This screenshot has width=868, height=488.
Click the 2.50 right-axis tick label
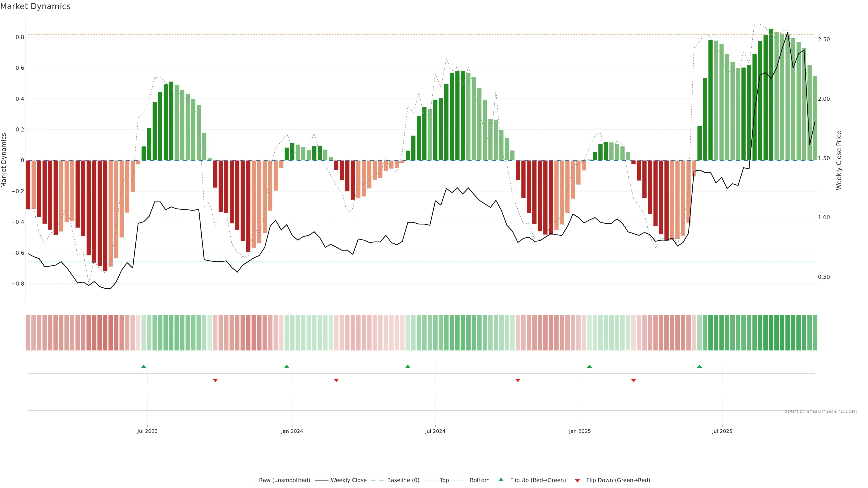click(x=823, y=39)
